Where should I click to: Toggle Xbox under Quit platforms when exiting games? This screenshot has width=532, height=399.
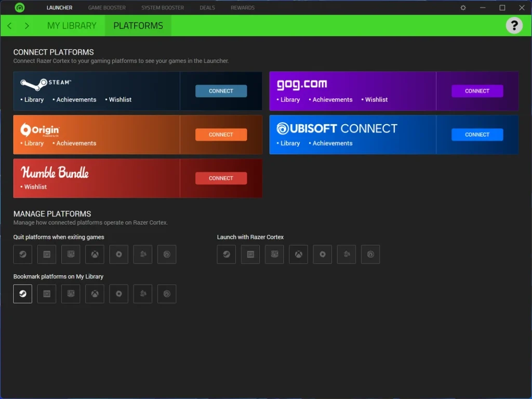point(95,255)
